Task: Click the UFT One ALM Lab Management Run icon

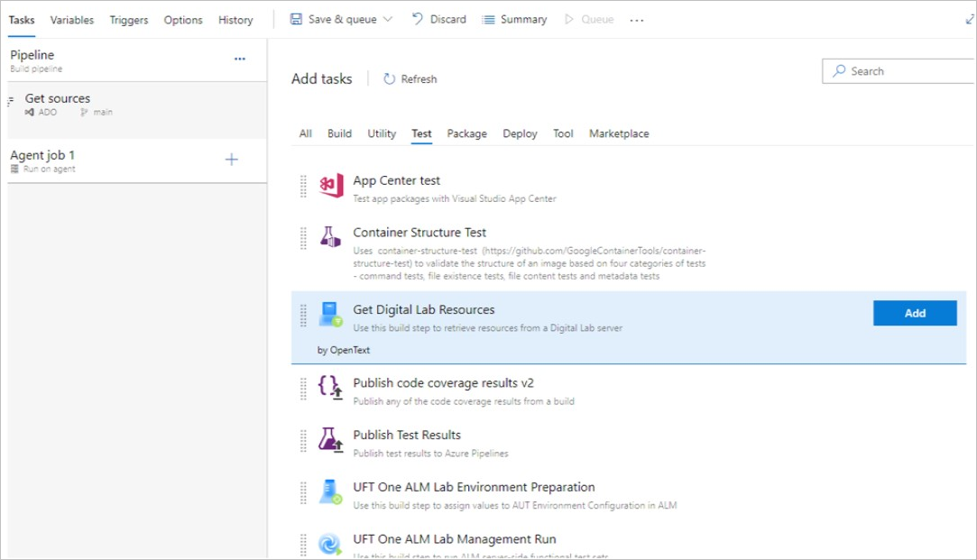Action: 330,544
